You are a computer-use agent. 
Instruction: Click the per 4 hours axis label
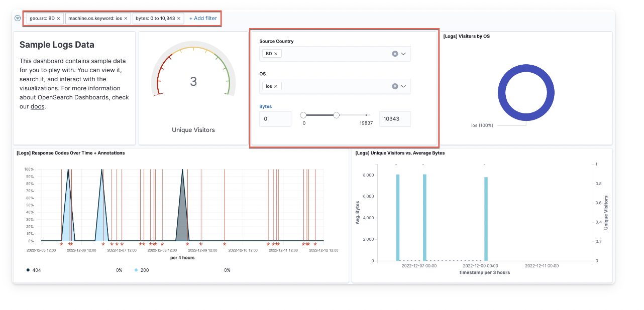pos(182,258)
